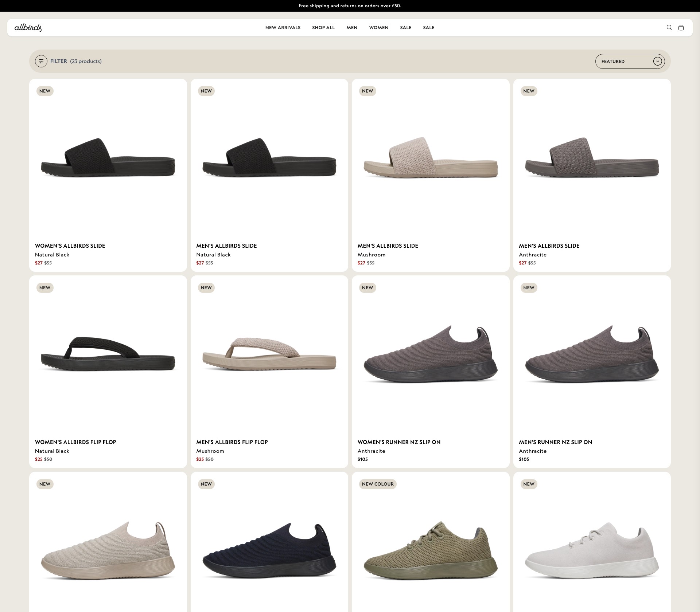Click New badge on Women's Allbirds Slide

pyautogui.click(x=45, y=91)
